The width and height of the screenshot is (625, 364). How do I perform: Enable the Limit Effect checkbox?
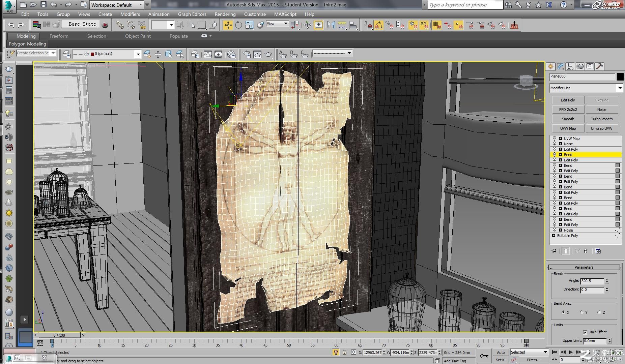(x=585, y=332)
